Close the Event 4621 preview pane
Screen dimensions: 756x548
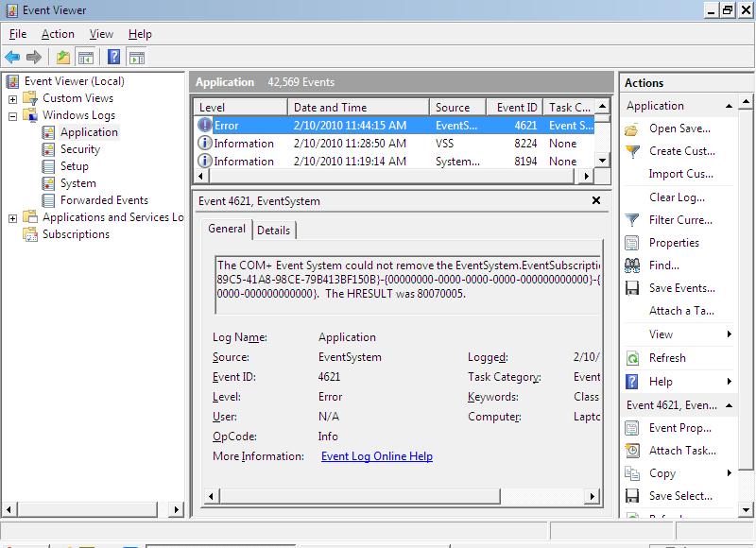[x=596, y=200]
